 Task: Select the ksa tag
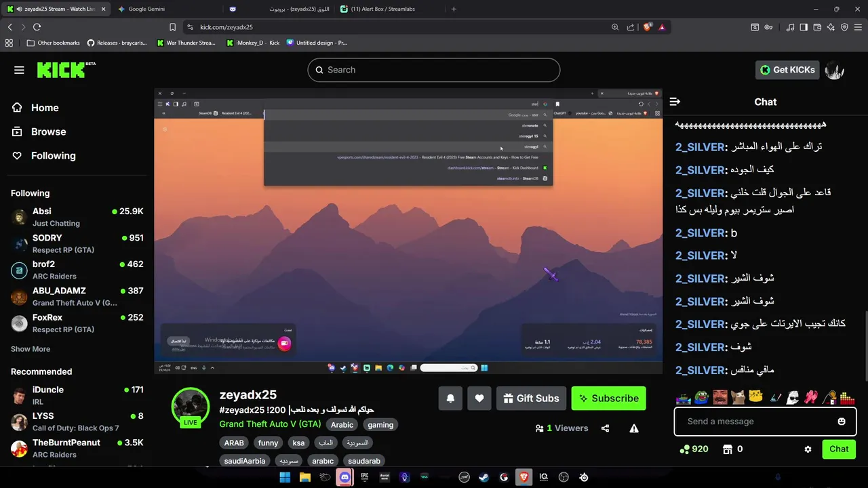click(298, 443)
